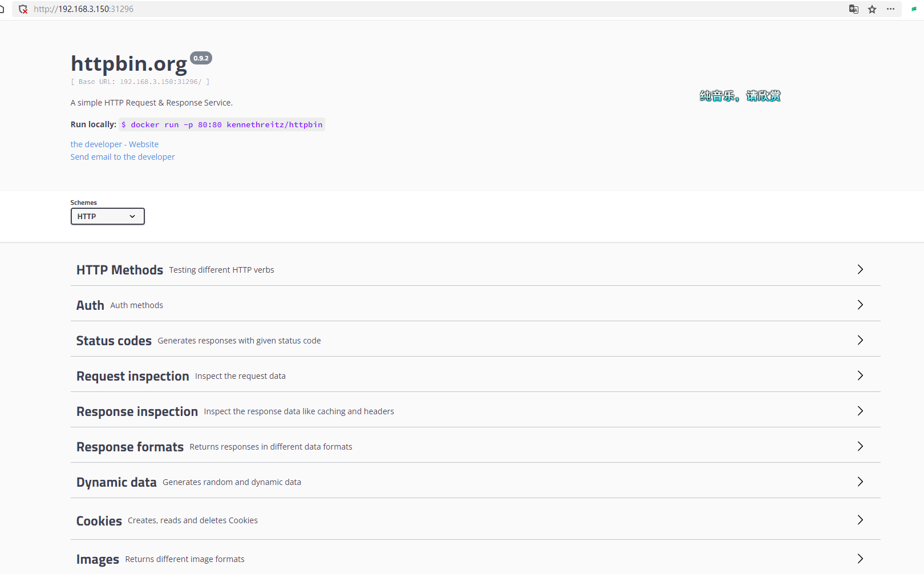Open the Request inspection section
Screen dimensions: 924x574
(133, 376)
